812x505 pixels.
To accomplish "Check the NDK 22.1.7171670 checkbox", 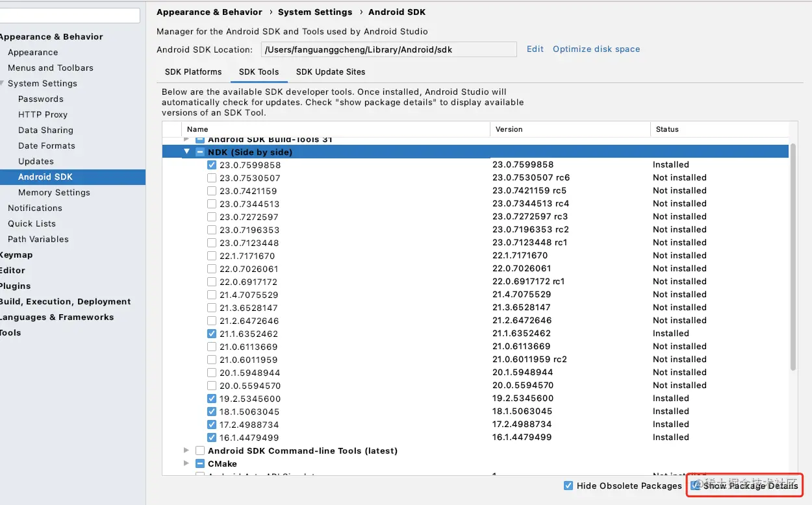I will [x=212, y=256].
